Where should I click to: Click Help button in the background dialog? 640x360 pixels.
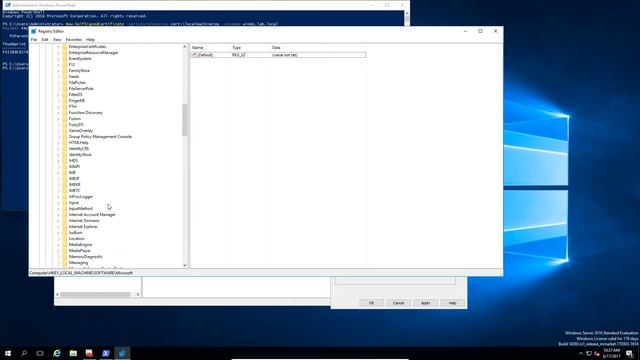(452, 303)
